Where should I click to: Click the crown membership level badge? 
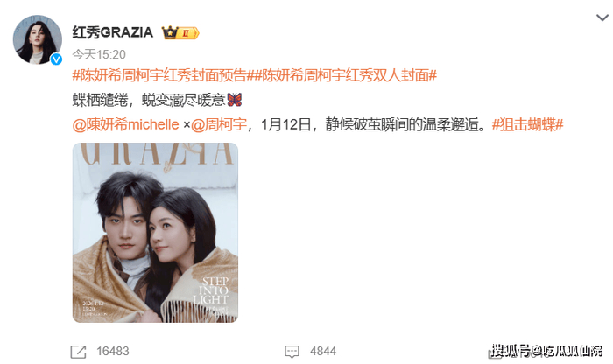(x=180, y=32)
